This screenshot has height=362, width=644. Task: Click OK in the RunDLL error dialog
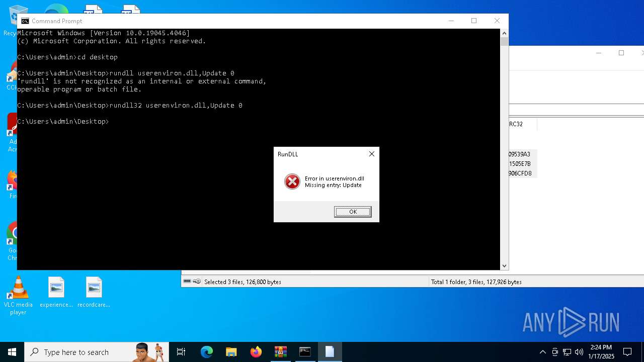353,212
